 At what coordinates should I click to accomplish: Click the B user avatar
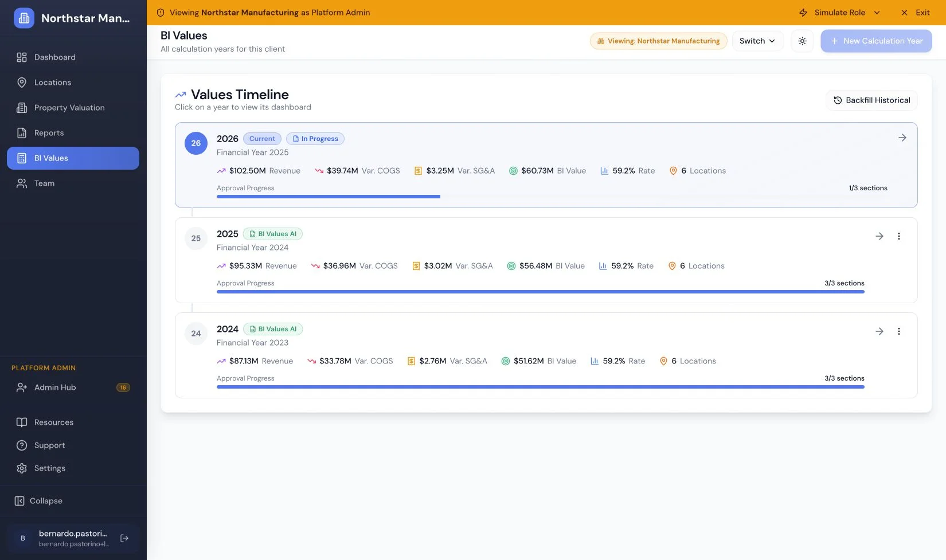click(x=23, y=538)
